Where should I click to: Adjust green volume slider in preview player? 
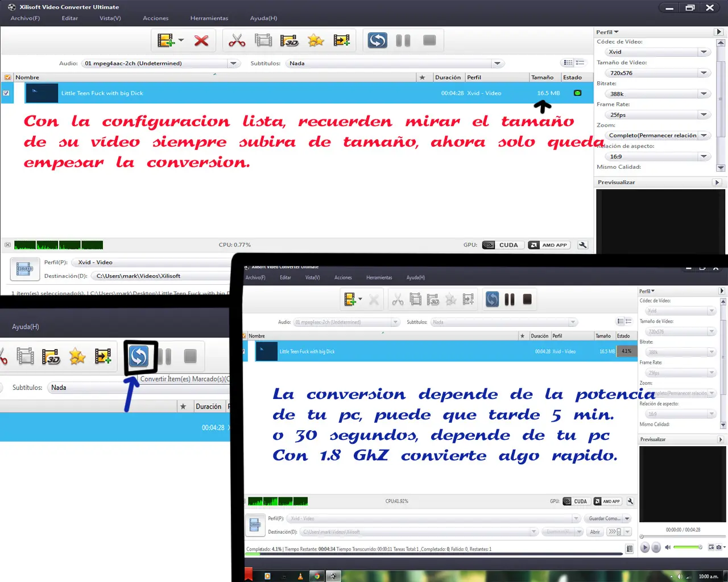pos(688,547)
